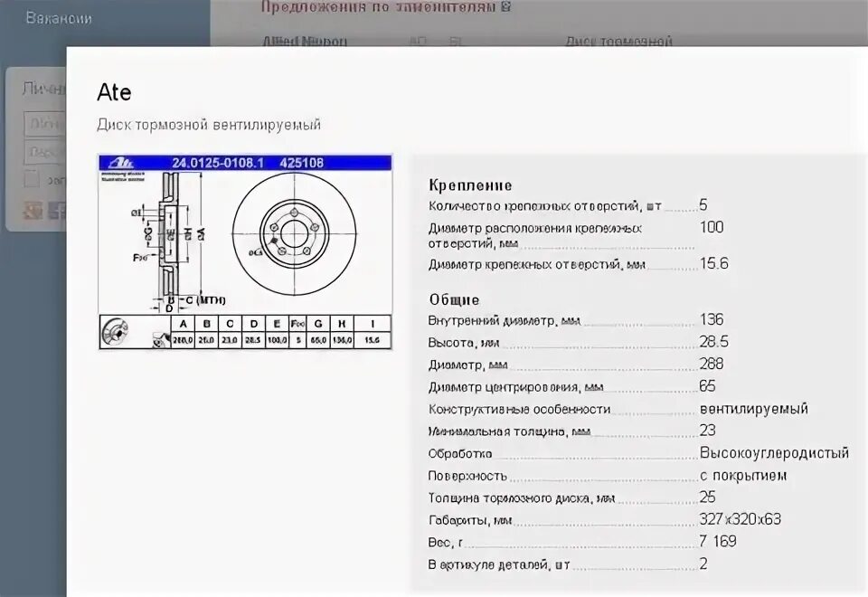Image resolution: width=868 pixels, height=597 pixels.
Task: Click the Ate brand title
Action: point(115,92)
